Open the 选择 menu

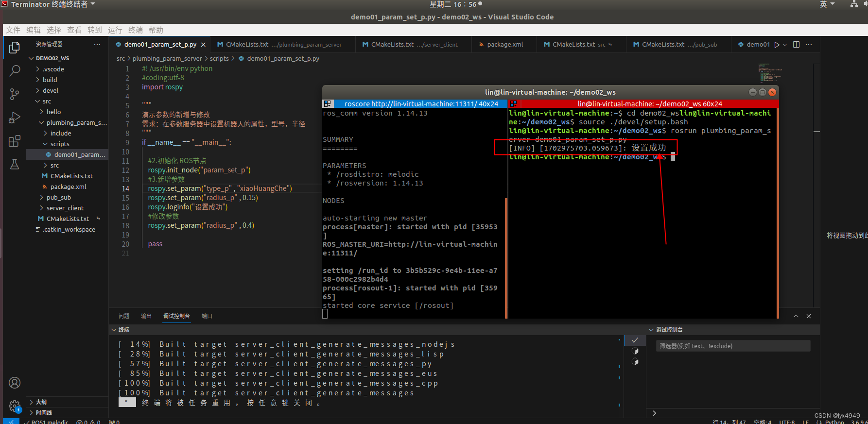coord(54,30)
